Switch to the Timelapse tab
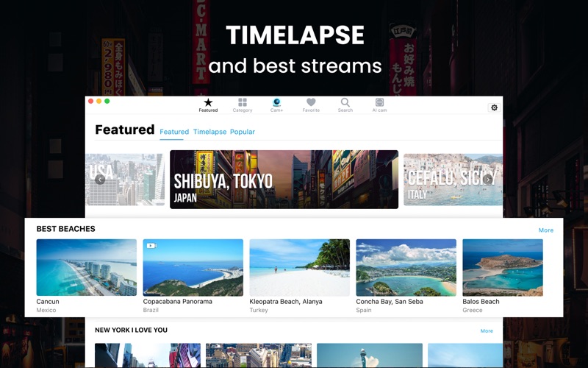 pos(209,132)
